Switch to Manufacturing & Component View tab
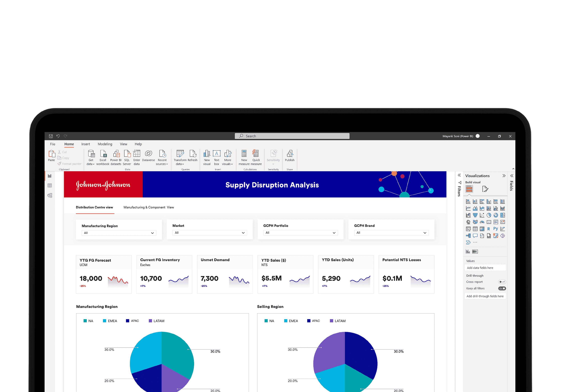The image size is (565, 392). pos(149,207)
